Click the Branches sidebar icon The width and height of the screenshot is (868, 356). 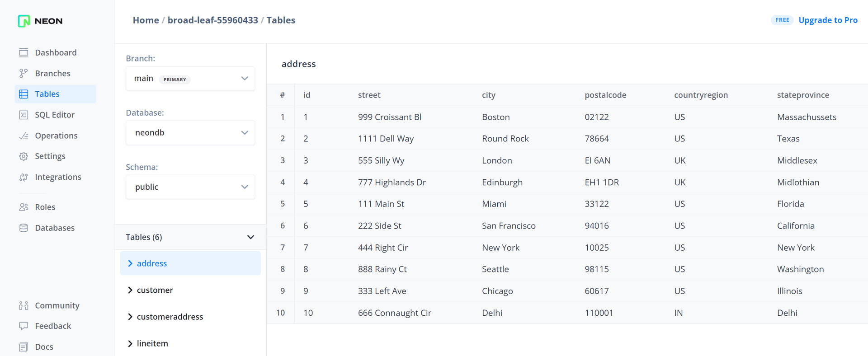[24, 73]
